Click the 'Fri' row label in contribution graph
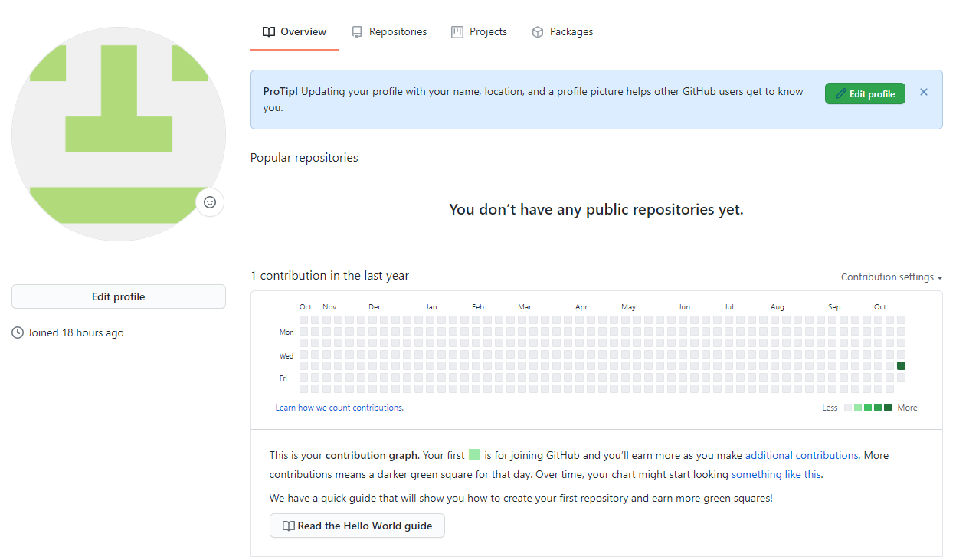This screenshot has height=560, width=956. coord(283,378)
